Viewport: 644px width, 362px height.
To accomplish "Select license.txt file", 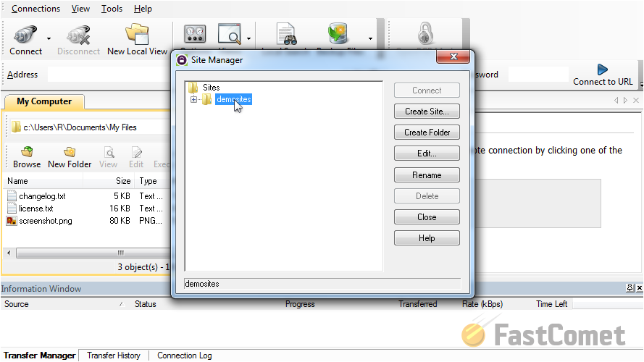I will pos(36,209).
